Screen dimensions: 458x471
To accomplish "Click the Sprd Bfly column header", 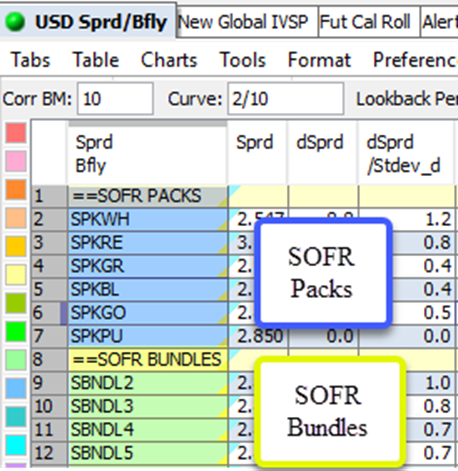I will click(147, 154).
